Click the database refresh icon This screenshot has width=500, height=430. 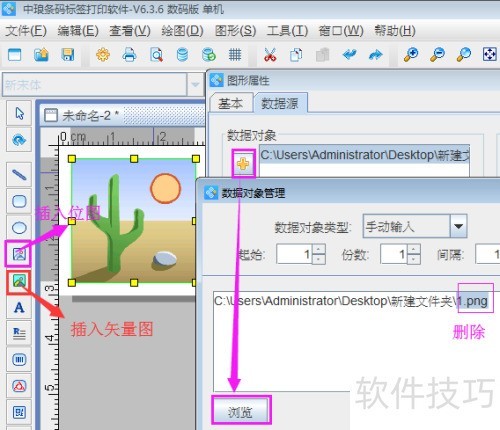[209, 54]
